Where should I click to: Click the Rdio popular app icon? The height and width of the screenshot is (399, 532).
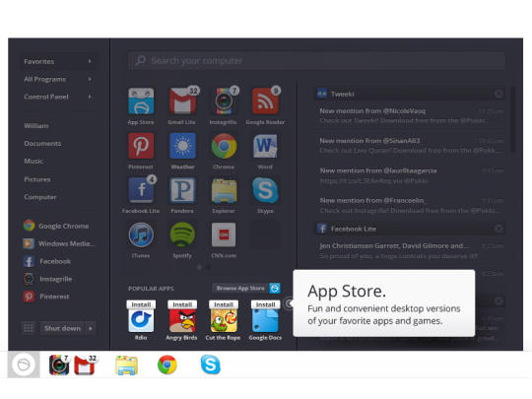141,320
